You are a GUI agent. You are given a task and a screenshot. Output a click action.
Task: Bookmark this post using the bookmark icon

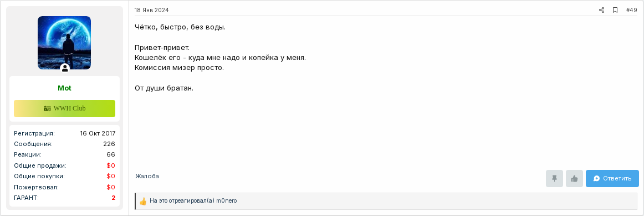[615, 10]
